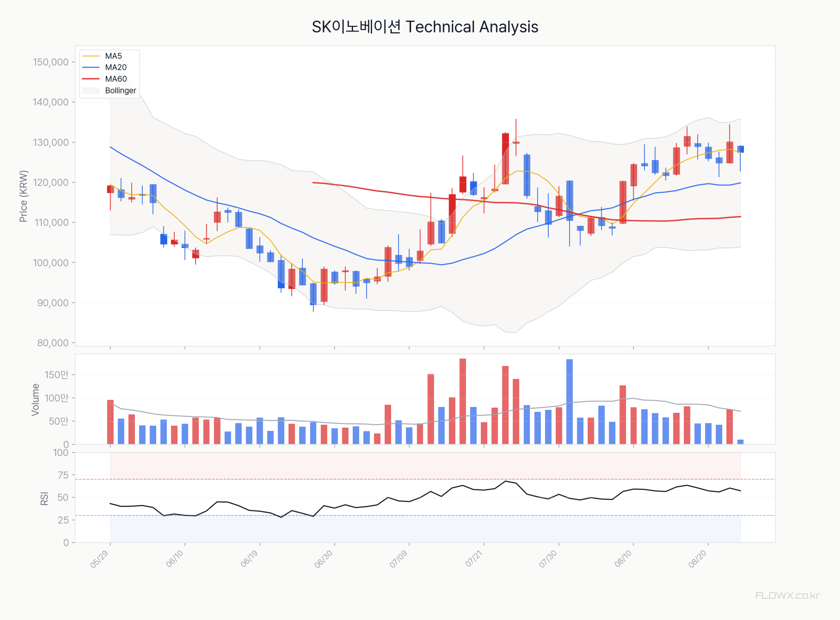Click the 100만 volume axis label
Viewport: 840px width, 620px height.
coord(57,398)
